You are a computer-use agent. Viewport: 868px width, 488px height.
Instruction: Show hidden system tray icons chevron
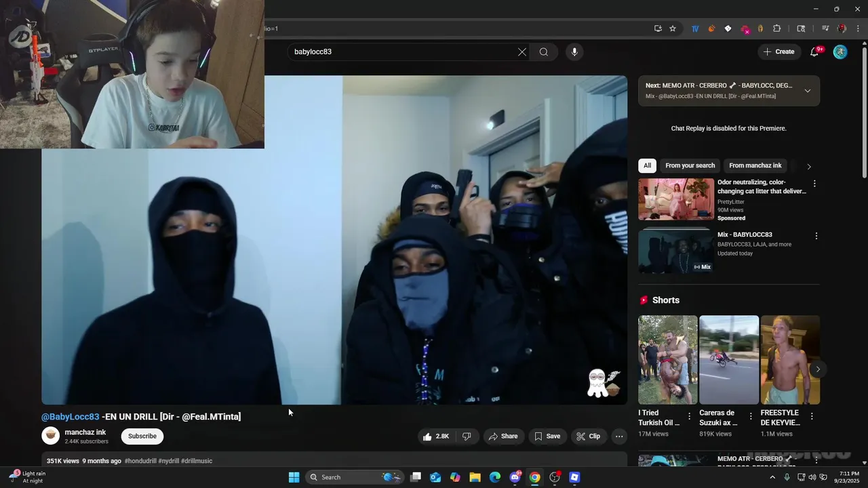point(772,477)
